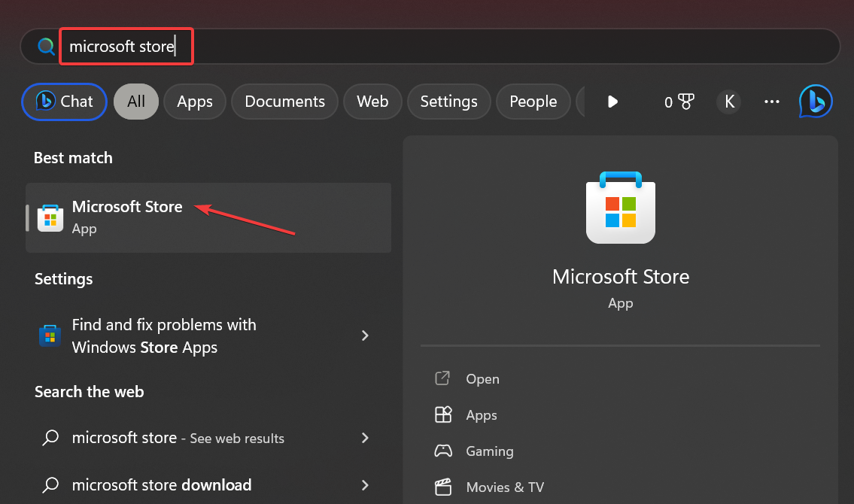The height and width of the screenshot is (504, 854).
Task: Open the Gaming section of Microsoft Store
Action: 490,451
